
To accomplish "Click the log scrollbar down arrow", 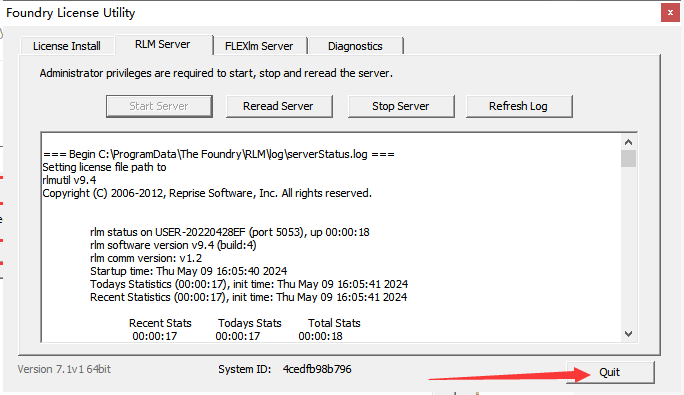I will point(628,334).
